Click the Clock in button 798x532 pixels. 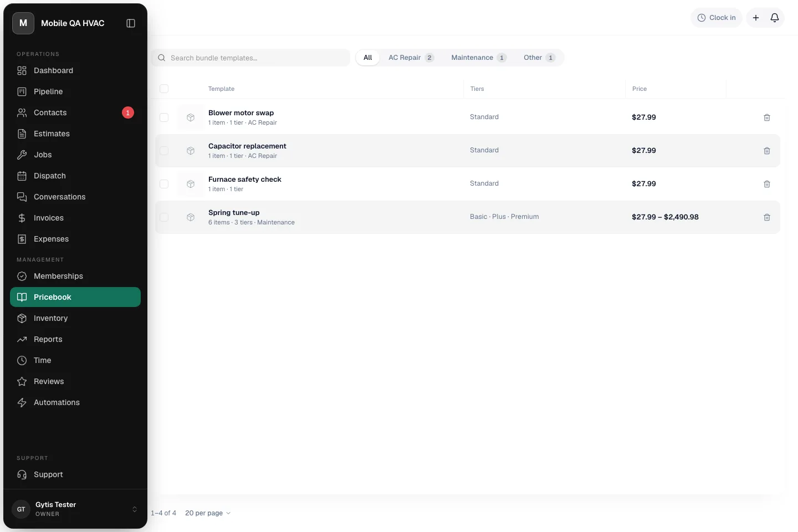coord(717,18)
